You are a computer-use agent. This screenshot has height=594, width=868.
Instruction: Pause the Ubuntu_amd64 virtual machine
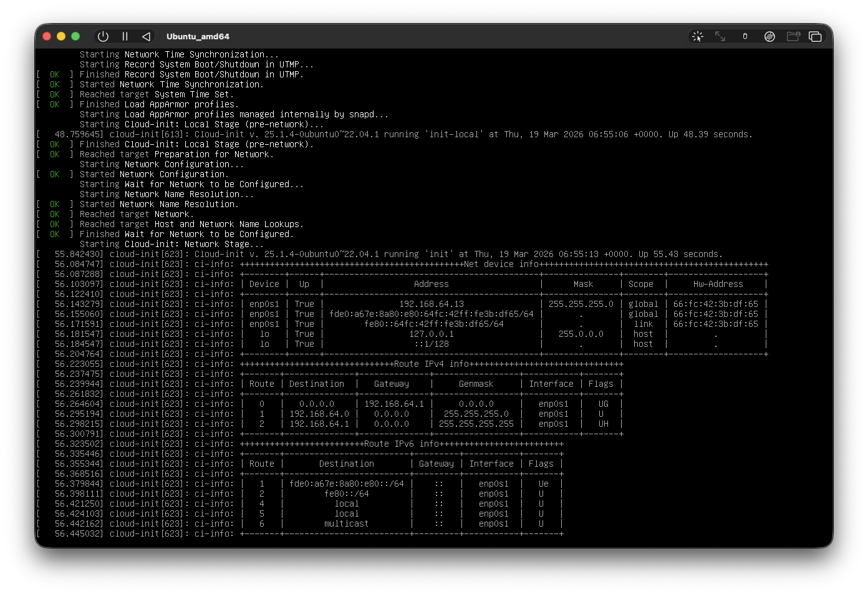click(x=125, y=37)
